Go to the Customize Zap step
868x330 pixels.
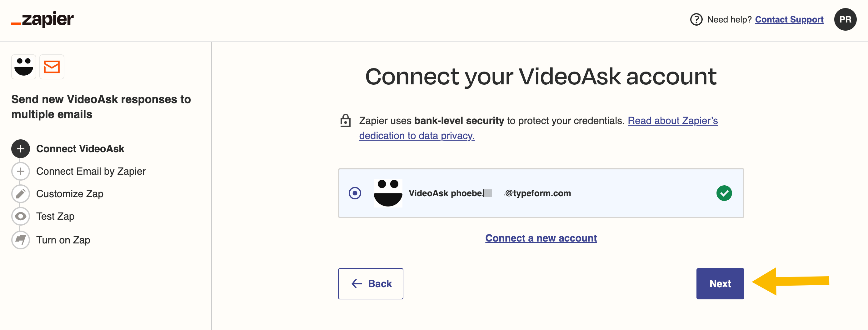(x=70, y=194)
